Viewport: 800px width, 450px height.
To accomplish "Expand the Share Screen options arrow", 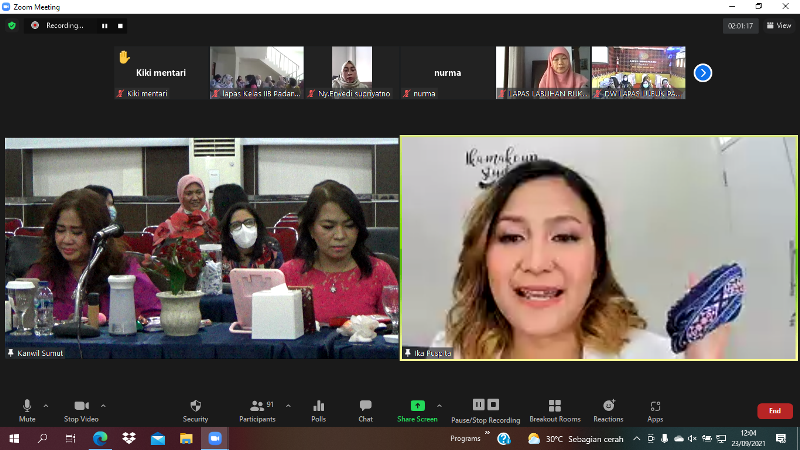I will pyautogui.click(x=439, y=405).
